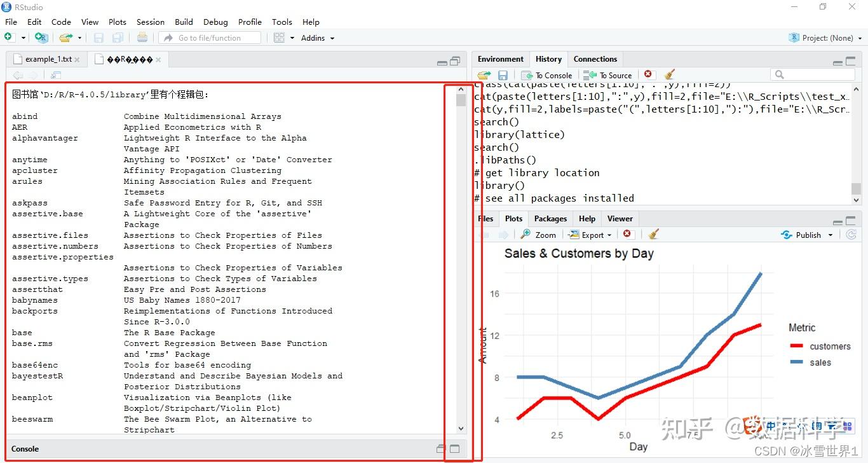Refresh the plot with the reload icon
The image size is (868, 463).
851,234
